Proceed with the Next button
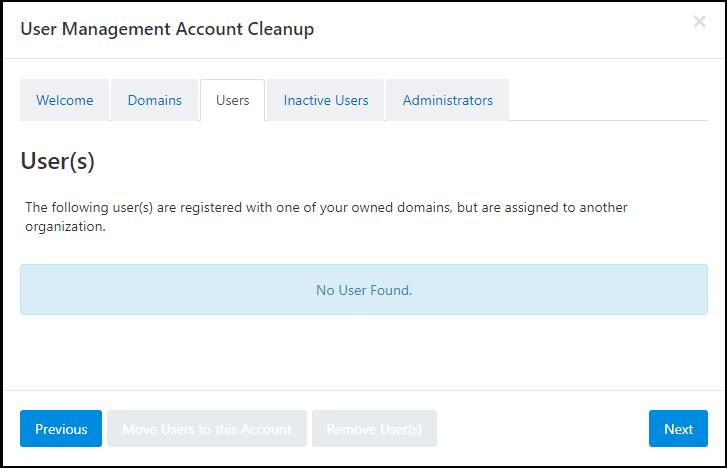This screenshot has width=727, height=468. [678, 429]
